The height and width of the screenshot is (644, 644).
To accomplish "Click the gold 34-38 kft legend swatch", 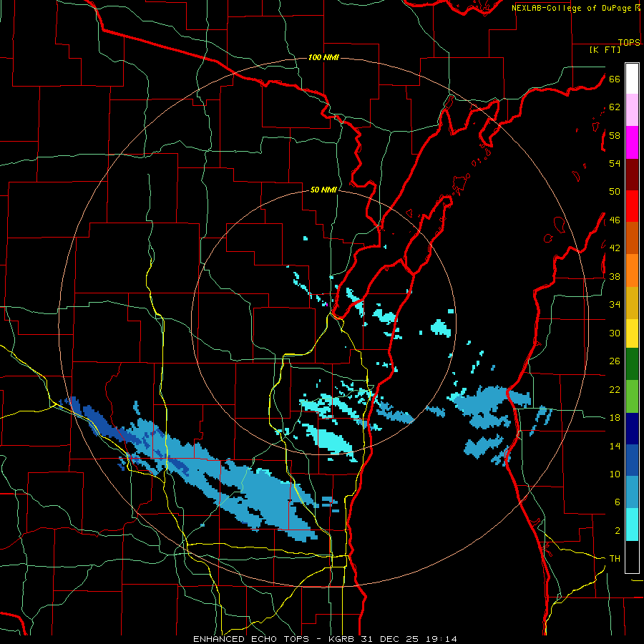I will [x=632, y=302].
